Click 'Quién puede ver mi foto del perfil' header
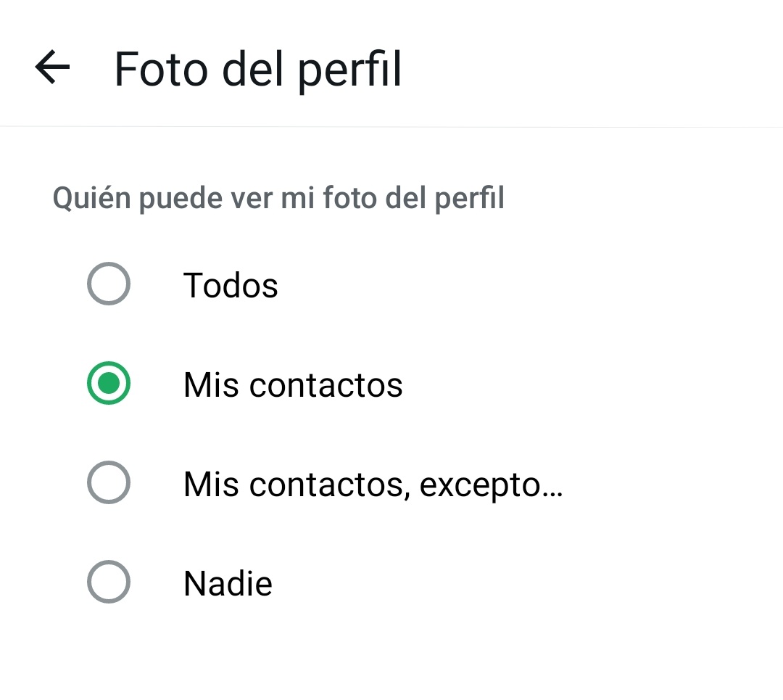 (x=278, y=198)
